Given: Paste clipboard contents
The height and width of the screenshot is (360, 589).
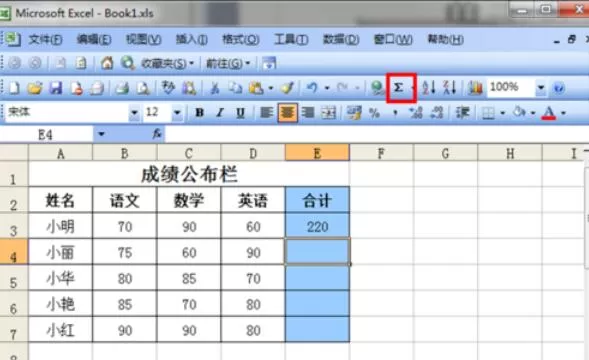Looking at the screenshot, I should pyautogui.click(x=256, y=88).
